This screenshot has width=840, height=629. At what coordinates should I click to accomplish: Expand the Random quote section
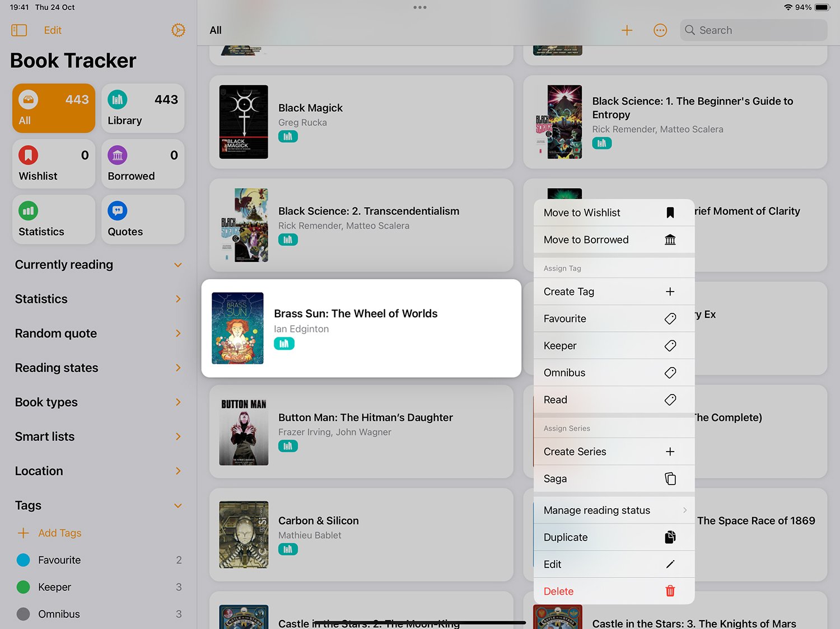pyautogui.click(x=178, y=334)
